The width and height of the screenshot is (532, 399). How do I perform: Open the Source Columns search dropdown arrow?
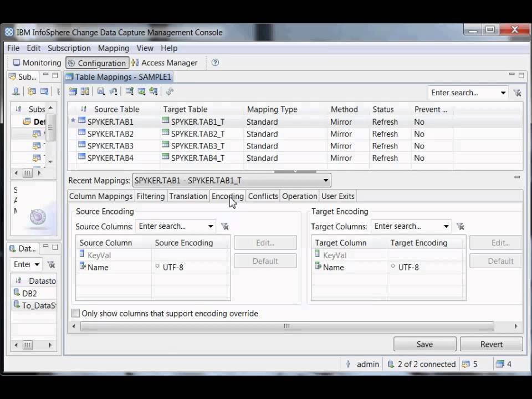tap(211, 226)
